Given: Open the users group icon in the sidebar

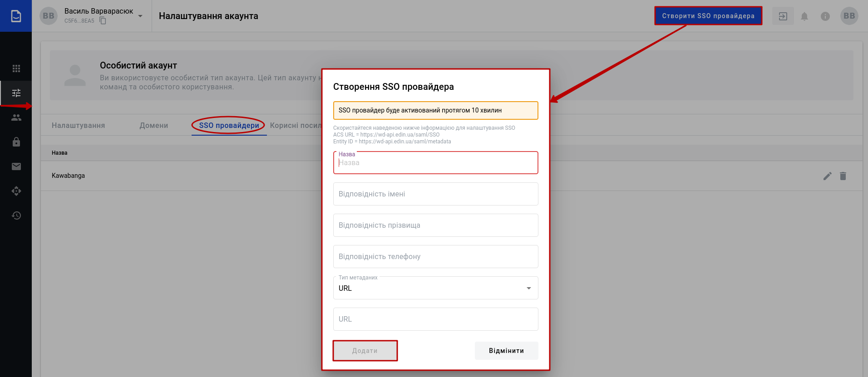Looking at the screenshot, I should [x=16, y=118].
